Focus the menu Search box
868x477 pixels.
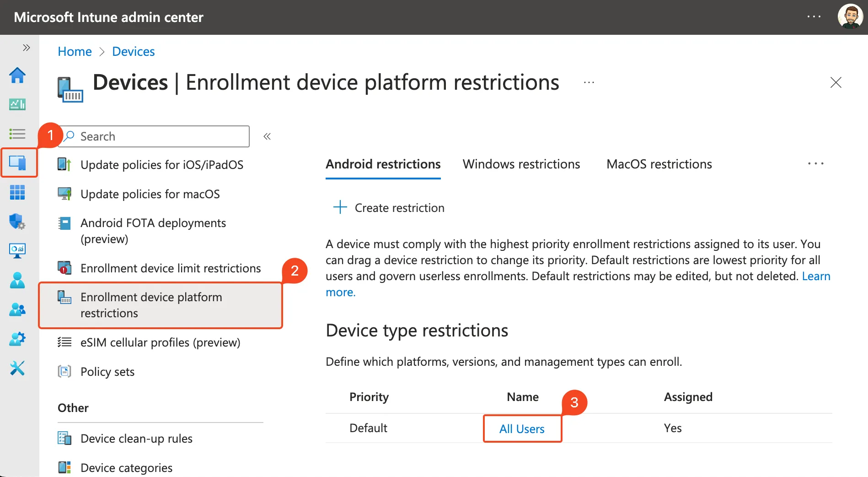(154, 136)
